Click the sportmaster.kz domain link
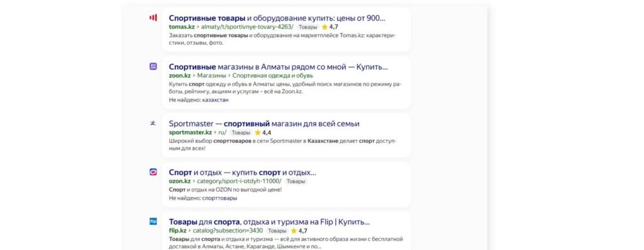This screenshot has width=644, height=250. click(x=190, y=132)
